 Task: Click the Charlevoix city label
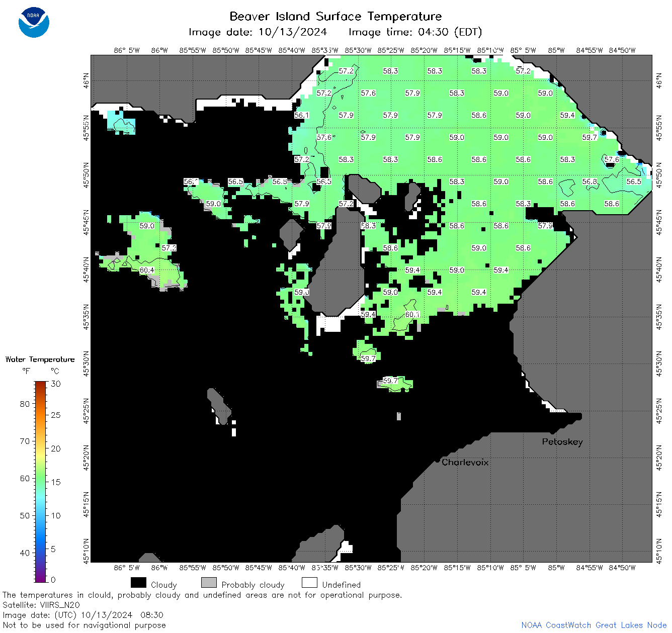[x=465, y=462]
